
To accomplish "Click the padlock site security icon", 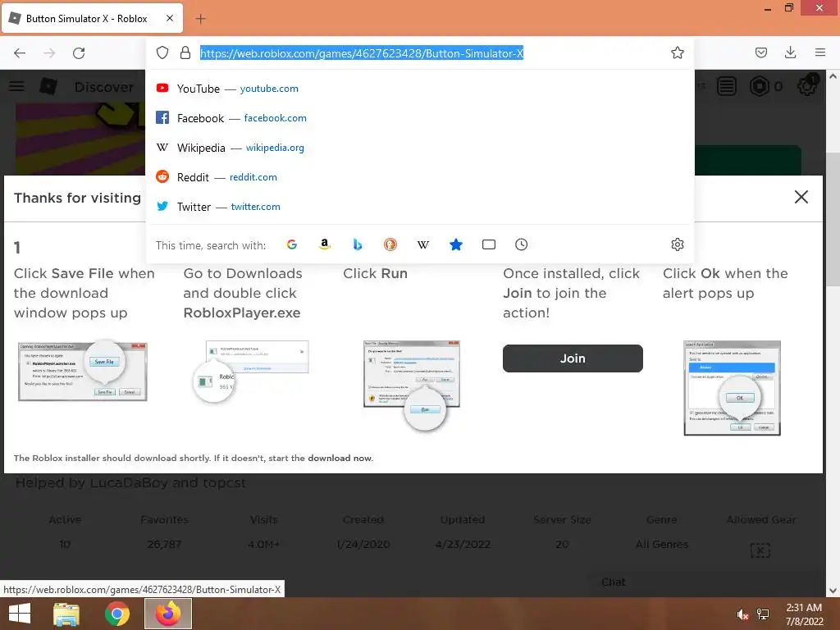I will point(185,52).
